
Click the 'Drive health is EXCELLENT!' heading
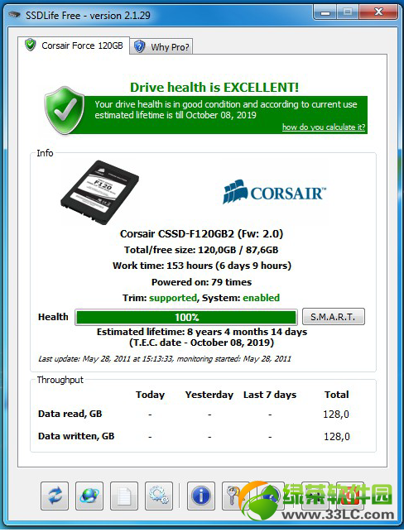click(x=214, y=88)
